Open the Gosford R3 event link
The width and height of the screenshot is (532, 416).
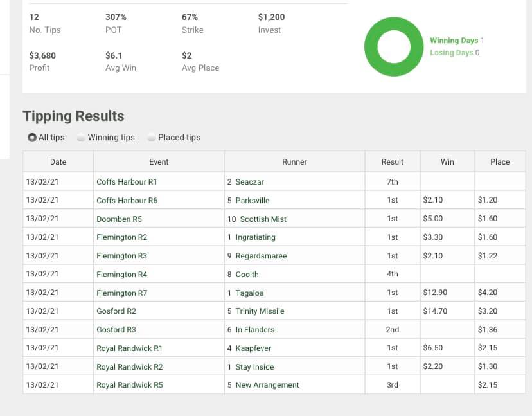[116, 330]
